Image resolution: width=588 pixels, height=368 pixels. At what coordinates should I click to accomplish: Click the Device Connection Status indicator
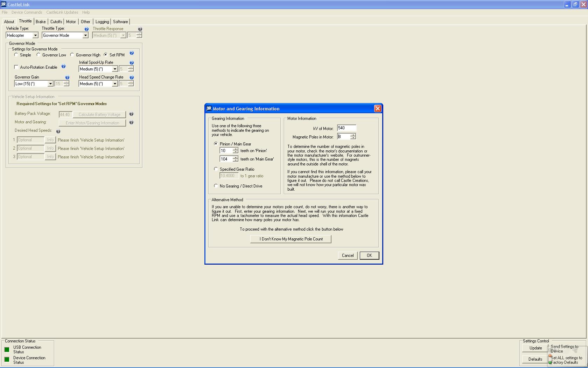(x=7, y=359)
